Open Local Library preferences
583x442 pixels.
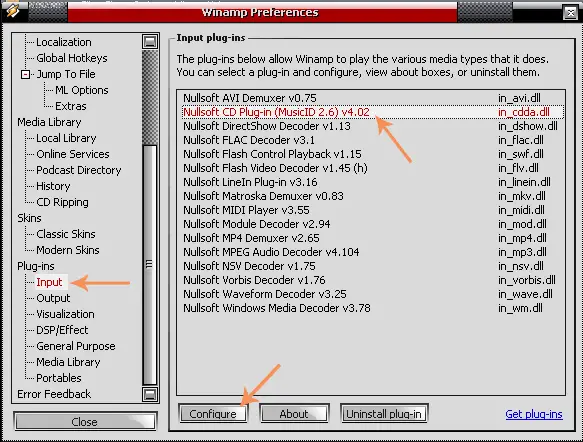point(66,138)
